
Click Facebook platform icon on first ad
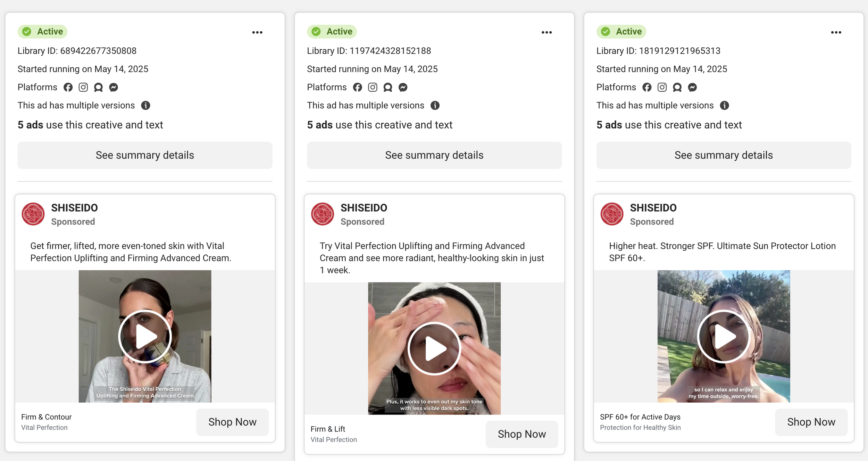click(x=68, y=87)
